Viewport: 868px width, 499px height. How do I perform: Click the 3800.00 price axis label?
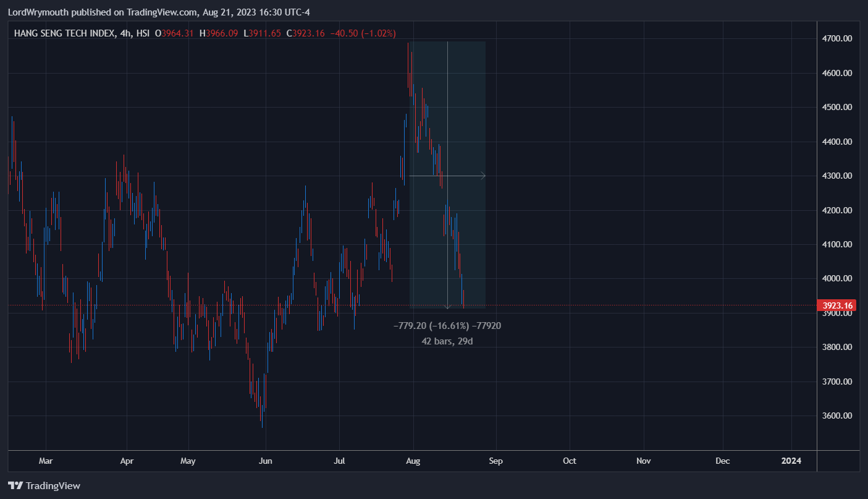tap(838, 348)
